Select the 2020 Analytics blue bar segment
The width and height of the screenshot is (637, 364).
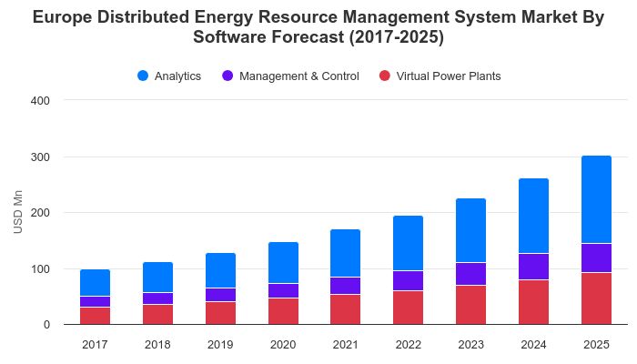pos(283,262)
